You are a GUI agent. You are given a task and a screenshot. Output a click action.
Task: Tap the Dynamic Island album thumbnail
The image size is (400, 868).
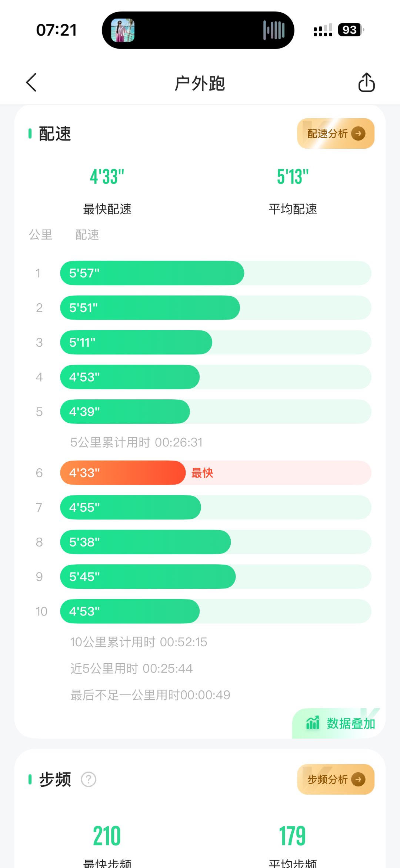pyautogui.click(x=123, y=30)
